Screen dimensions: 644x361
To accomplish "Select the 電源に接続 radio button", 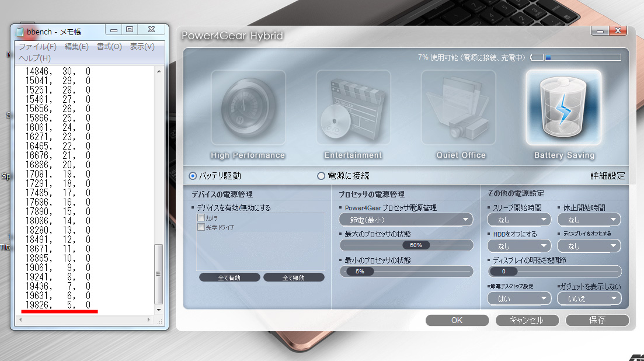I will (321, 176).
